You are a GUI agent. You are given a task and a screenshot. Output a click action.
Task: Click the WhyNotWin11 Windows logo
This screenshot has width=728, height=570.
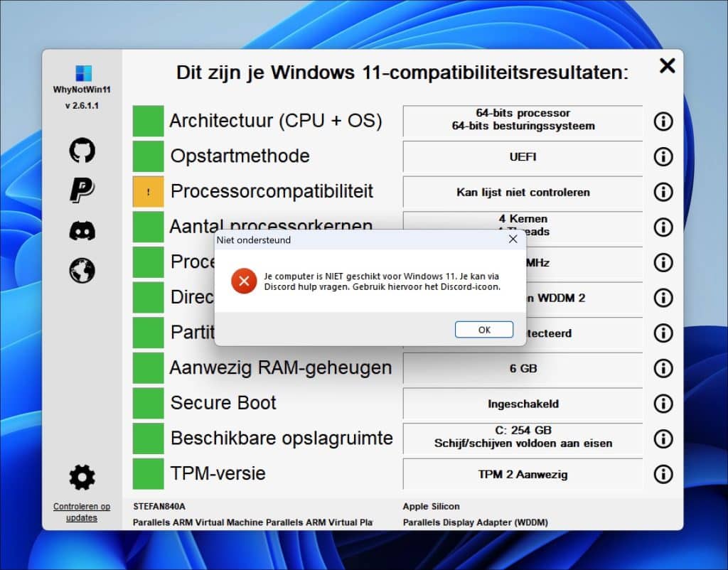pyautogui.click(x=84, y=73)
